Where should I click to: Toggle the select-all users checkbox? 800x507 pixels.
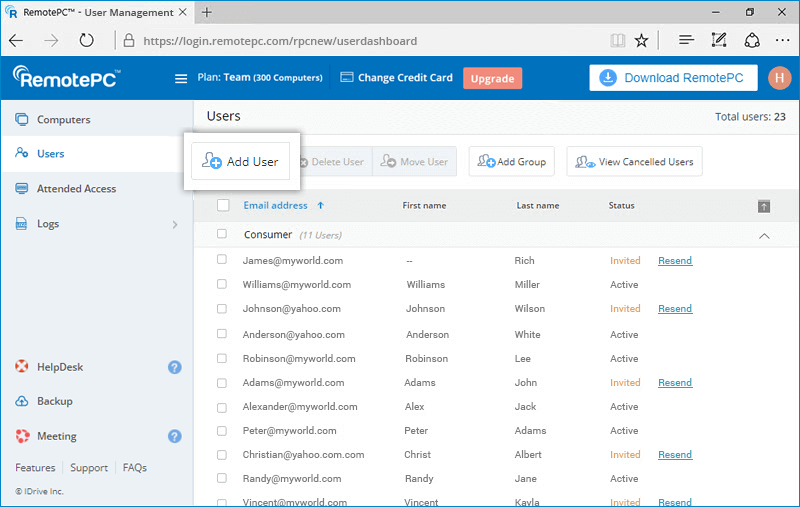click(223, 205)
